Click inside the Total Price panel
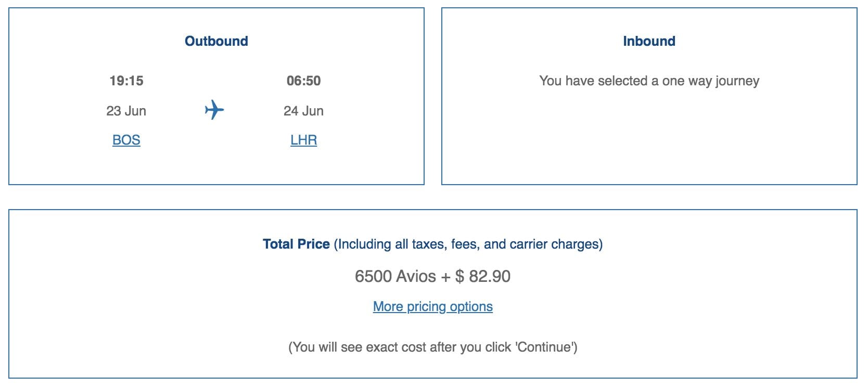This screenshot has width=868, height=388. coord(433,291)
